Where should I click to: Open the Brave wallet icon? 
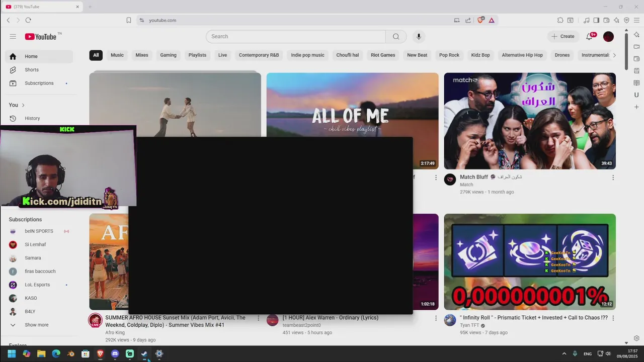tap(606, 20)
